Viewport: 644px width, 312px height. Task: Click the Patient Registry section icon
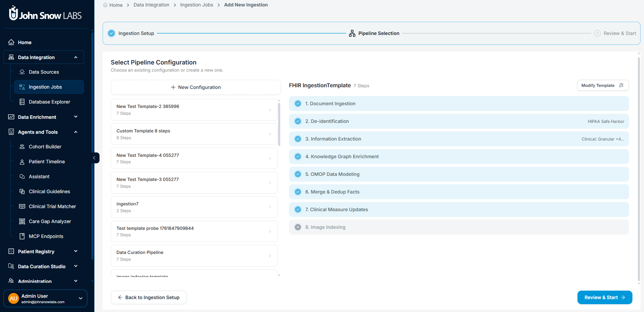tap(11, 251)
